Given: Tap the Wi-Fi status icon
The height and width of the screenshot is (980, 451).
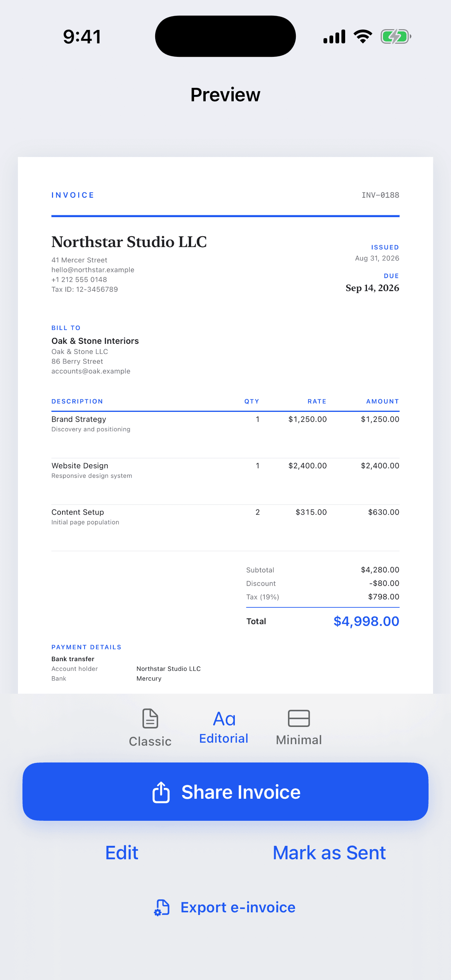Looking at the screenshot, I should (x=363, y=37).
